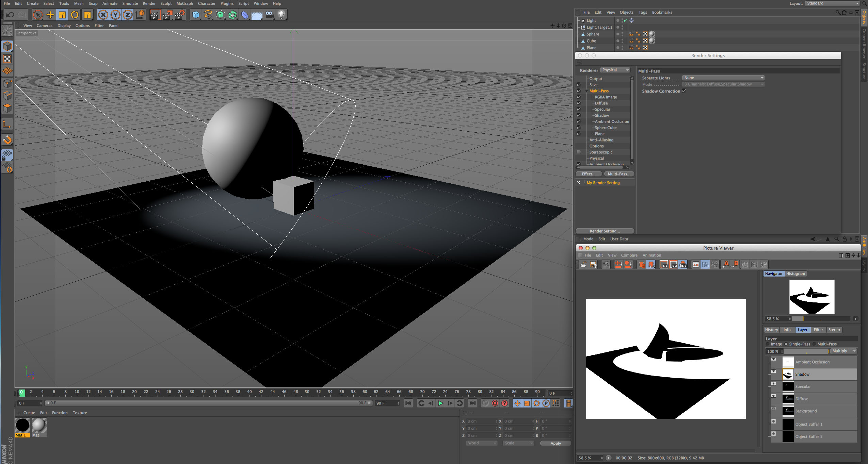Click the Undo arrow icon

pos(10,15)
